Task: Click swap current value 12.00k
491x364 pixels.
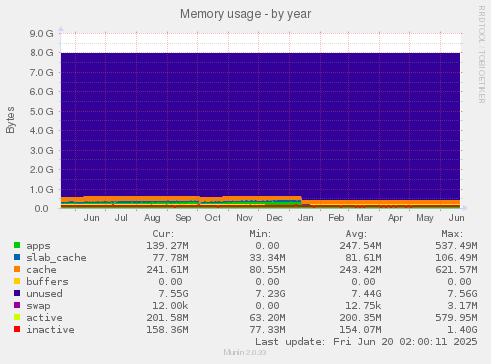Action: coord(170,306)
